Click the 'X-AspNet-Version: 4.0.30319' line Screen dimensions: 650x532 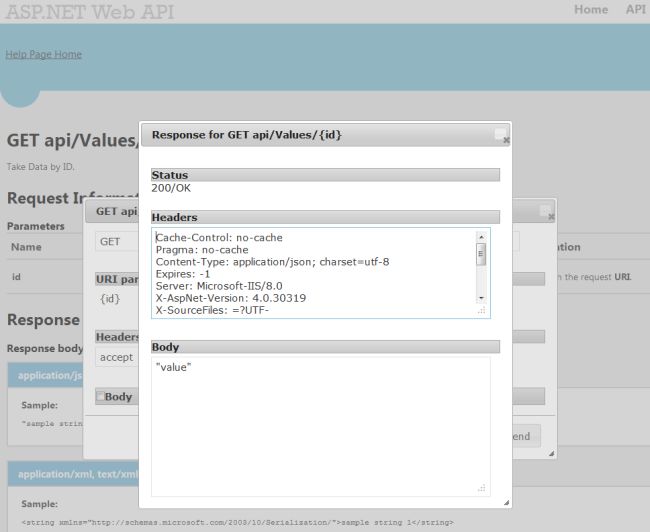231,298
